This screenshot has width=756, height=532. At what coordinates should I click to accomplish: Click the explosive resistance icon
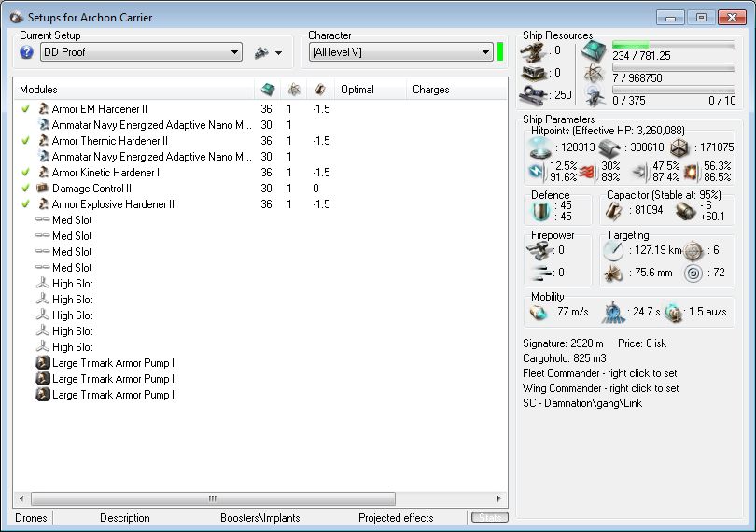pyautogui.click(x=691, y=172)
